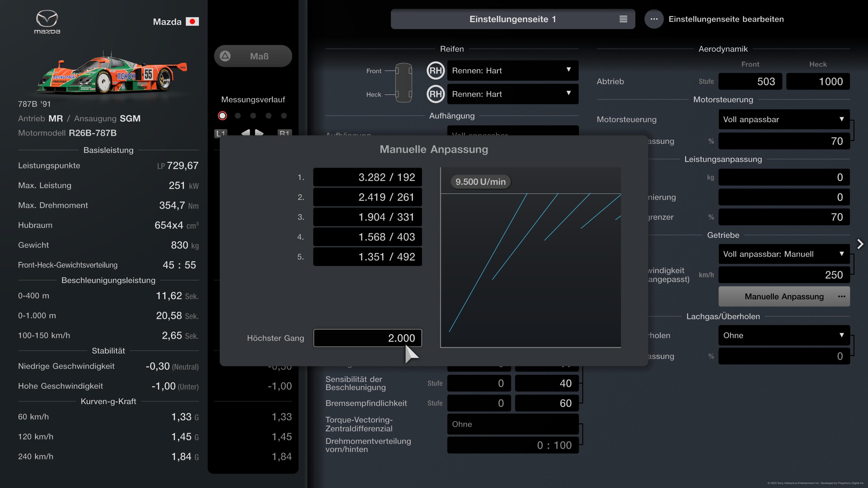The width and height of the screenshot is (868, 488).
Task: Edit rear Abtrieb value 1000
Action: click(x=818, y=82)
